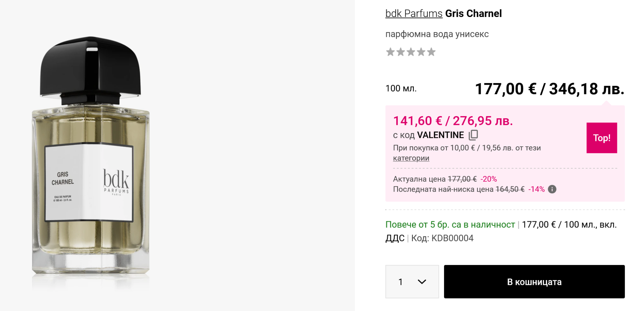Click the green stock availability text
644x311 pixels.
click(450, 224)
